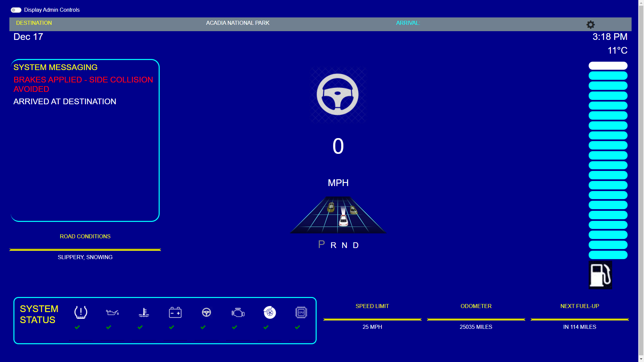Viewport: 644px width, 362px height.
Task: Select the D drive gear
Action: [x=356, y=245]
